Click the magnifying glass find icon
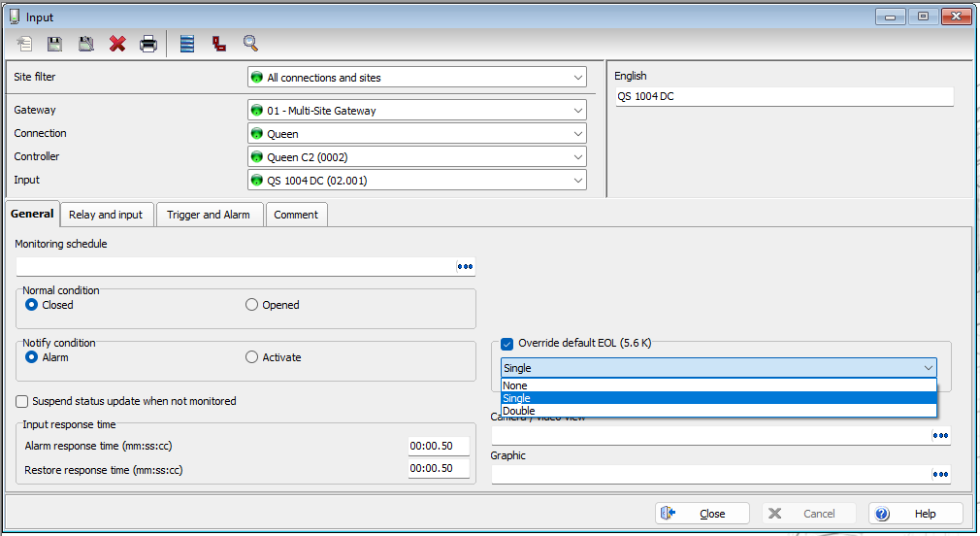Image resolution: width=980 pixels, height=536 pixels. [250, 44]
